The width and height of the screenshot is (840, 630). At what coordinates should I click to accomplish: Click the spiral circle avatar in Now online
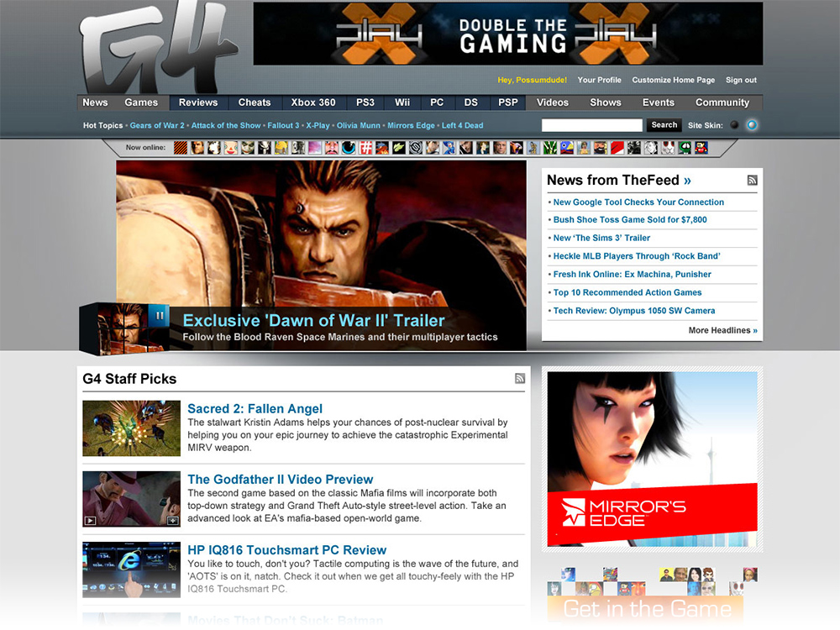point(415,147)
